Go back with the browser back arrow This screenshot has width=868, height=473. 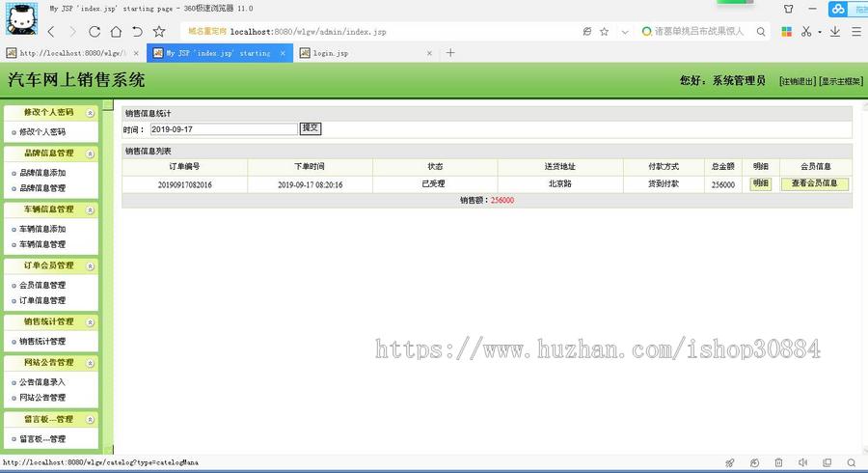coord(51,32)
